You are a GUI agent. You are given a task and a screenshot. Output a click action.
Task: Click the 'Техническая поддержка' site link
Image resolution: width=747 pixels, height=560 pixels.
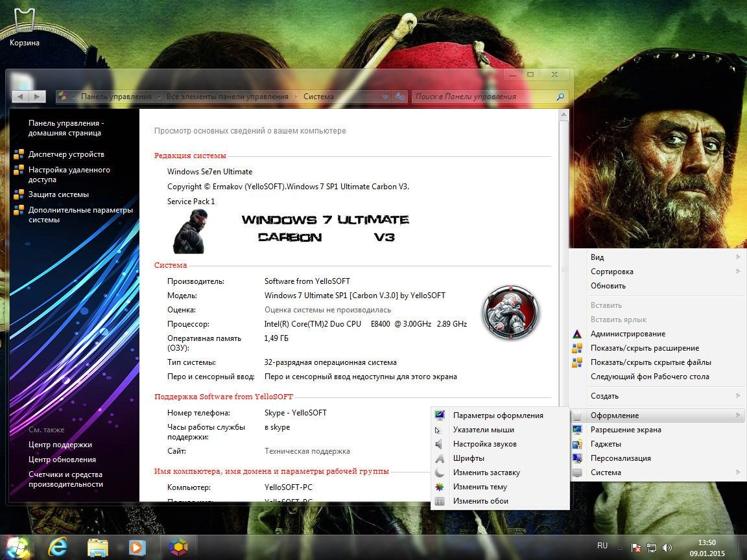tap(307, 451)
